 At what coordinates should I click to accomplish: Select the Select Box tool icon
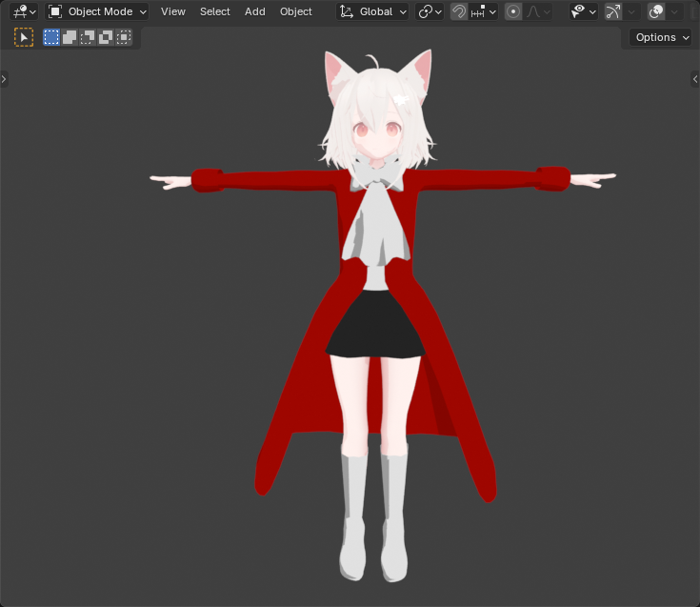(24, 37)
